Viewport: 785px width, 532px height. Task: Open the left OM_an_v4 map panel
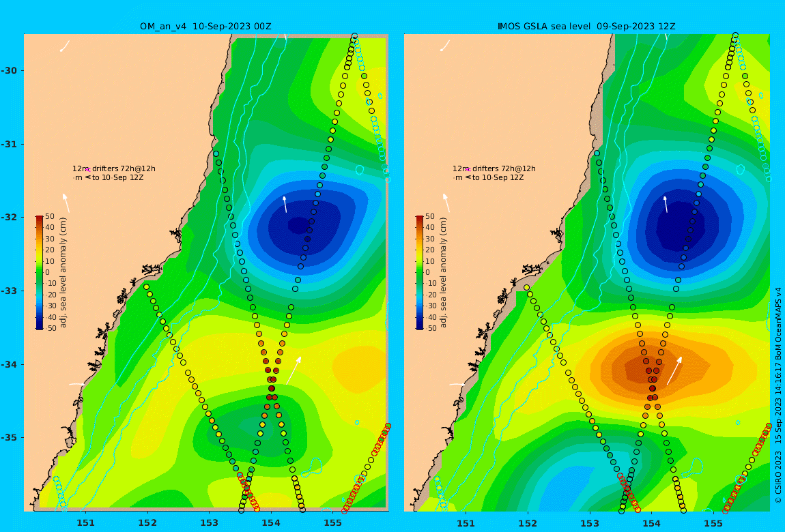click(206, 273)
